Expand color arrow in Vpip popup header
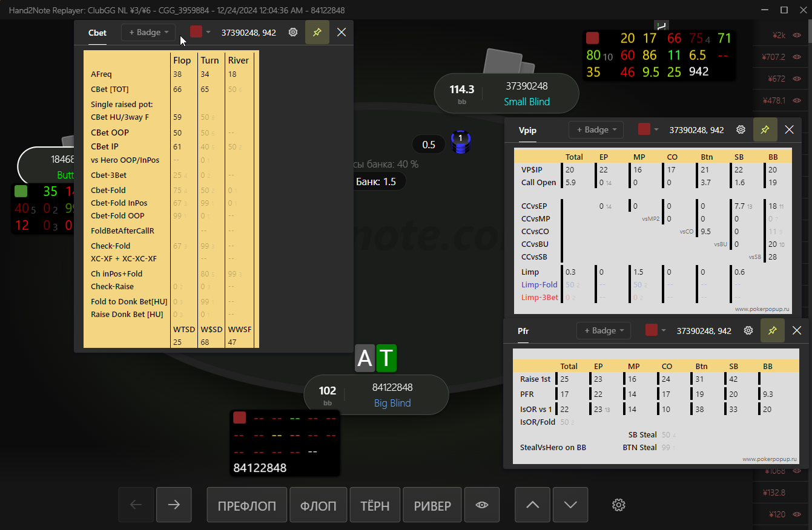Image resolution: width=812 pixels, height=530 pixels. coord(656,129)
